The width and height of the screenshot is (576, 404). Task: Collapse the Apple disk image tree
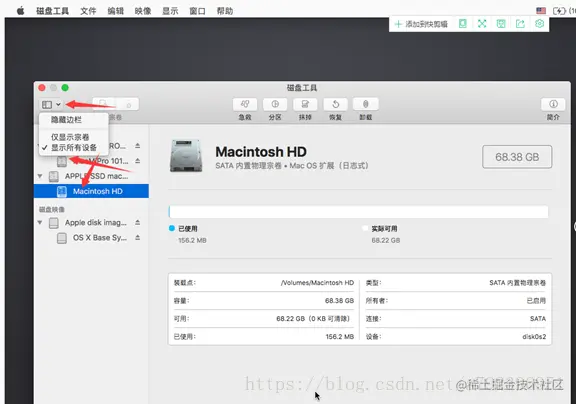tap(40, 223)
